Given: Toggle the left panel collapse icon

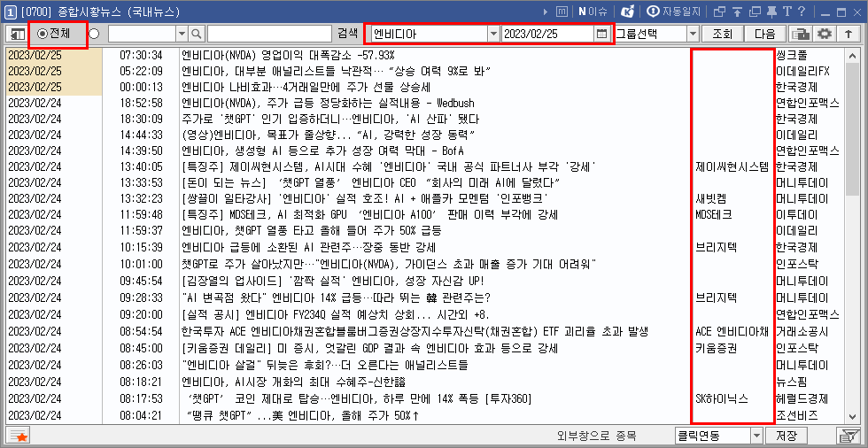Looking at the screenshot, I should pyautogui.click(x=17, y=34).
